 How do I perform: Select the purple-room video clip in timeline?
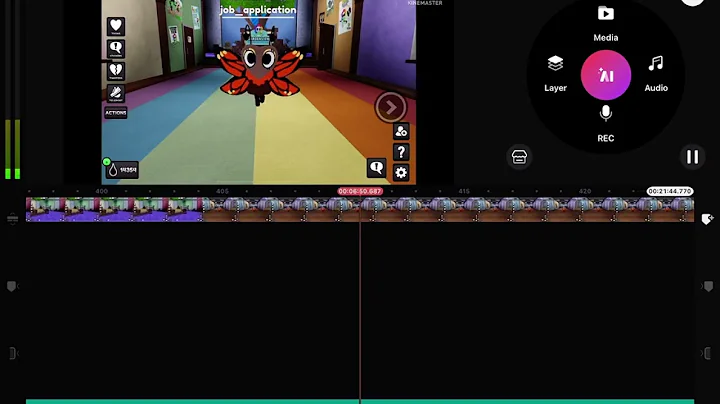pyautogui.click(x=114, y=209)
